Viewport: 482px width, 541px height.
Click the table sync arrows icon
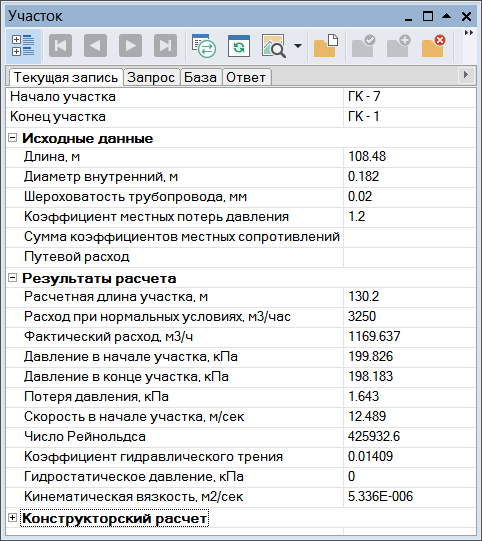204,46
